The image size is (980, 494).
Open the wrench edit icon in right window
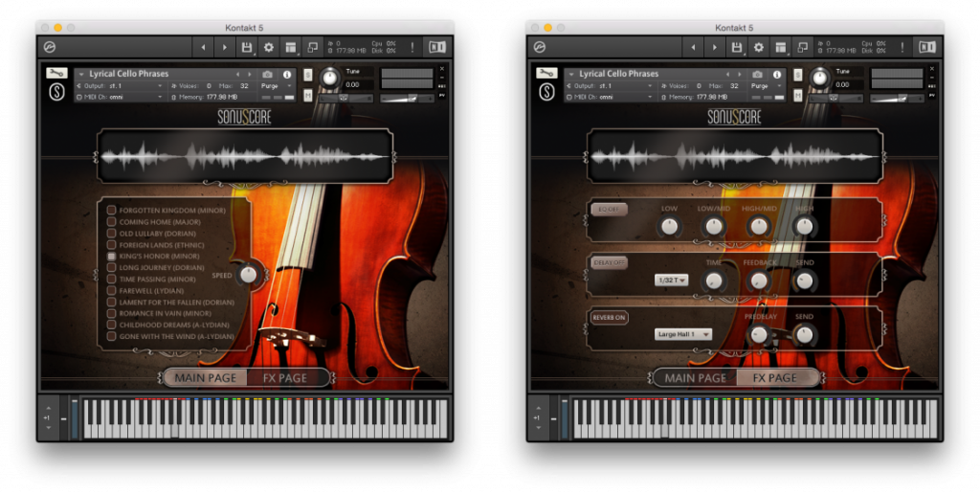(x=546, y=73)
